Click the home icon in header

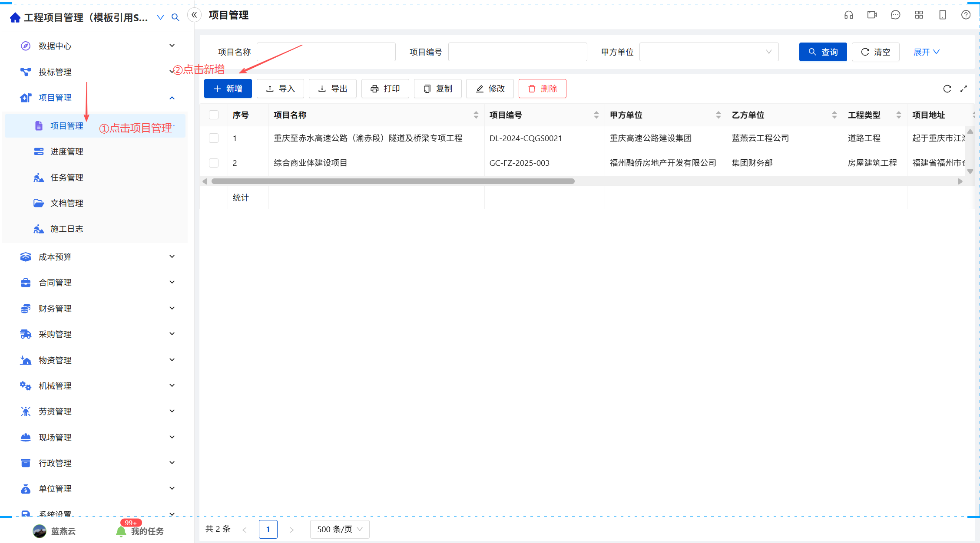(15, 17)
